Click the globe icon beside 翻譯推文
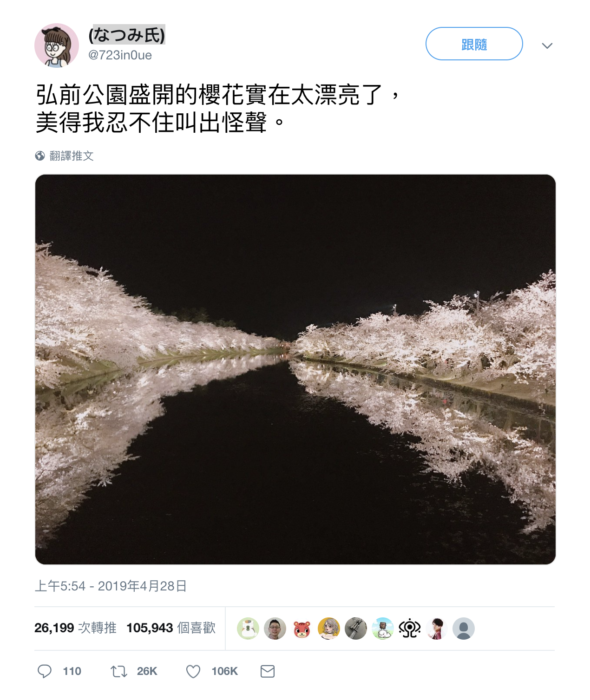 pyautogui.click(x=40, y=156)
